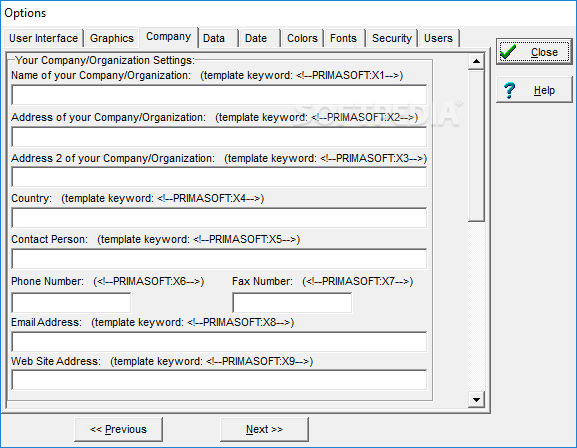Click the scrollbar up arrow
The image size is (577, 448).
pyautogui.click(x=476, y=61)
